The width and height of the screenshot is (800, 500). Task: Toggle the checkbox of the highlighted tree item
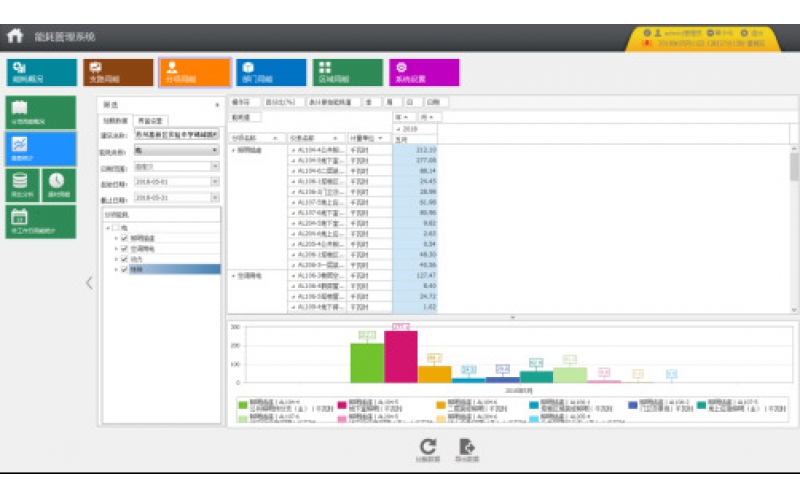(x=124, y=268)
